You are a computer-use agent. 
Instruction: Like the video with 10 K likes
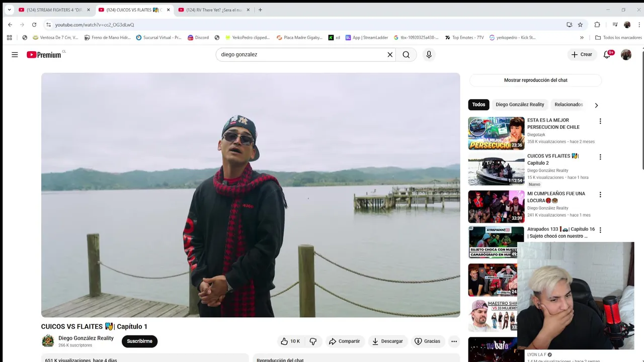click(x=290, y=341)
